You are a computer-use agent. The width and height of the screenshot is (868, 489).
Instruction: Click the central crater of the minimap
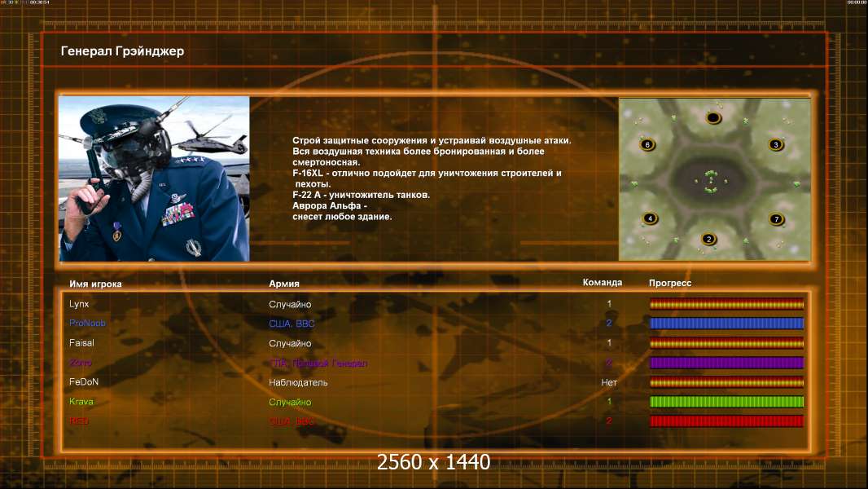pyautogui.click(x=712, y=180)
